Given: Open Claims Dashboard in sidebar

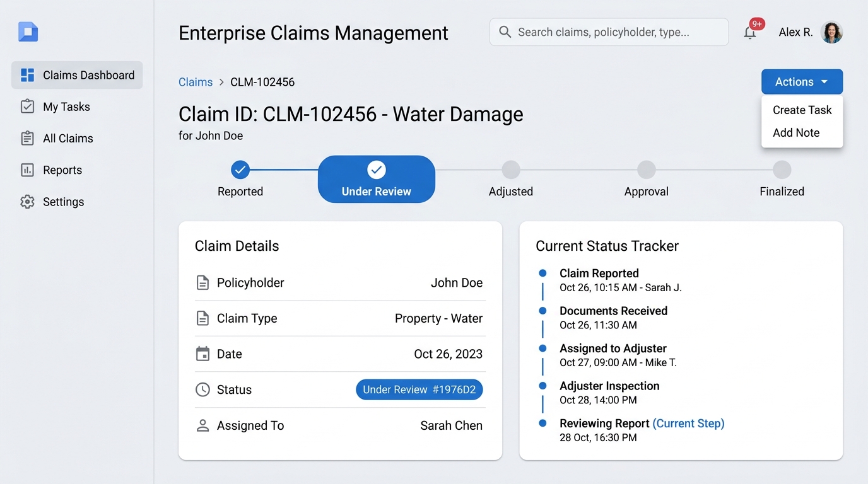Looking at the screenshot, I should point(77,75).
